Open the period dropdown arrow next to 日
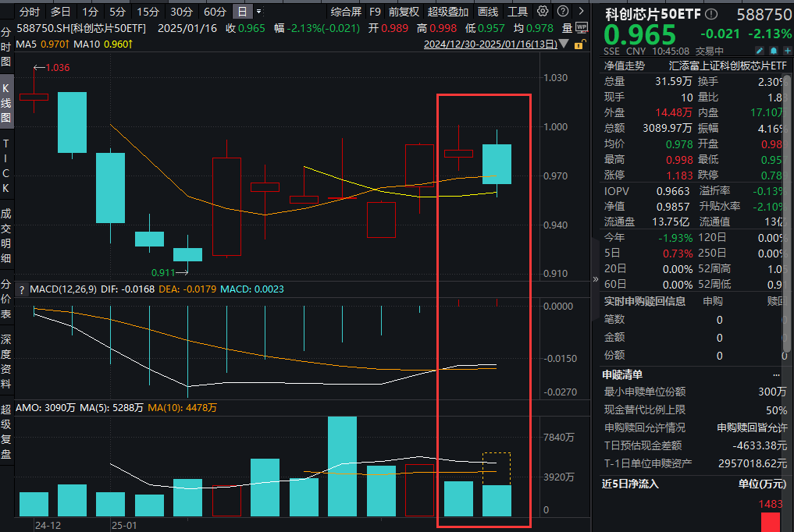This screenshot has height=532, width=794. coord(258,12)
